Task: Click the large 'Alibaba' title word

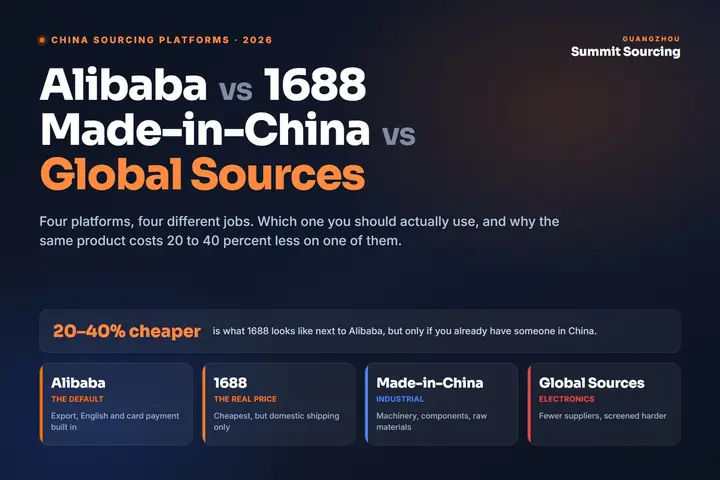Action: (x=124, y=85)
